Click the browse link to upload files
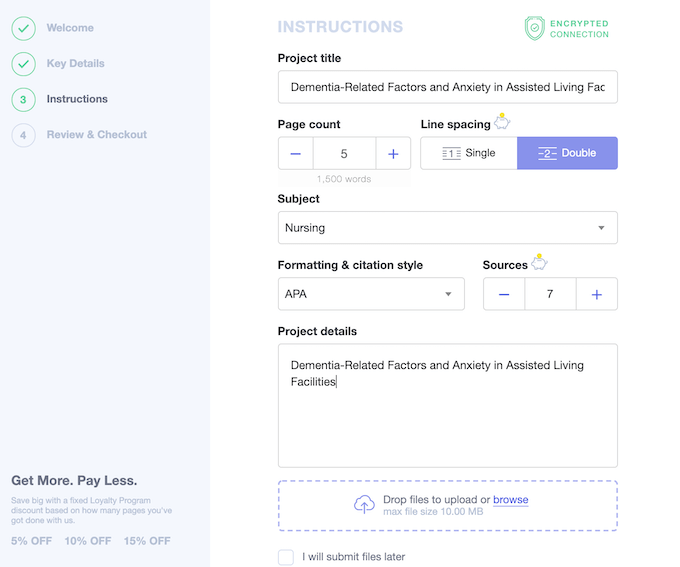680x567 pixels. 510,500
